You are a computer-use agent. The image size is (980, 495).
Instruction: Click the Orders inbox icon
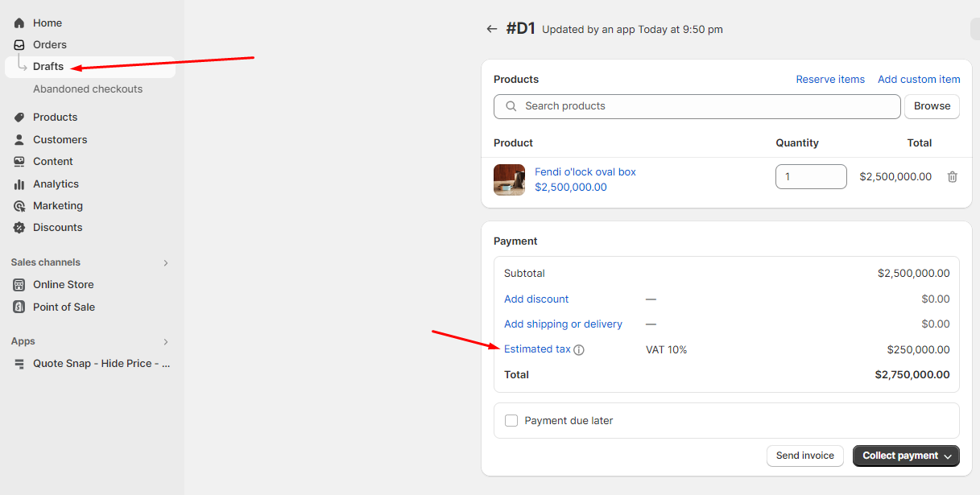pos(19,45)
